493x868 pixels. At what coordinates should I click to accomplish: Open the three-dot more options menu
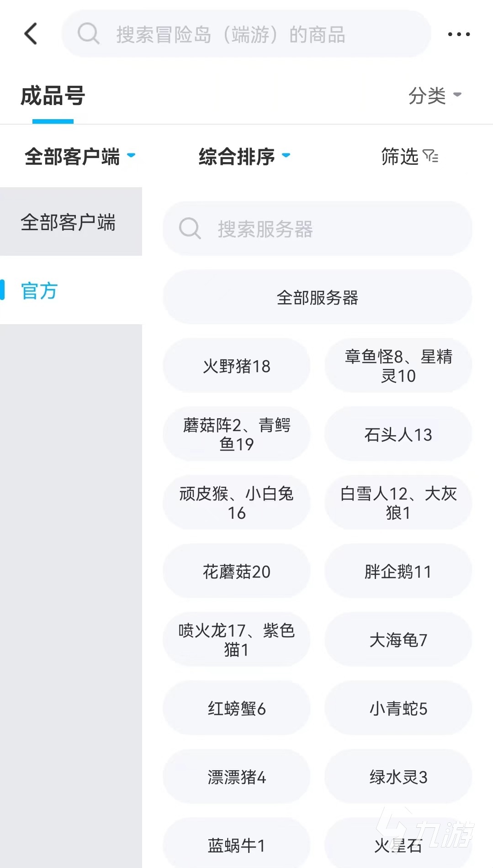(x=459, y=34)
